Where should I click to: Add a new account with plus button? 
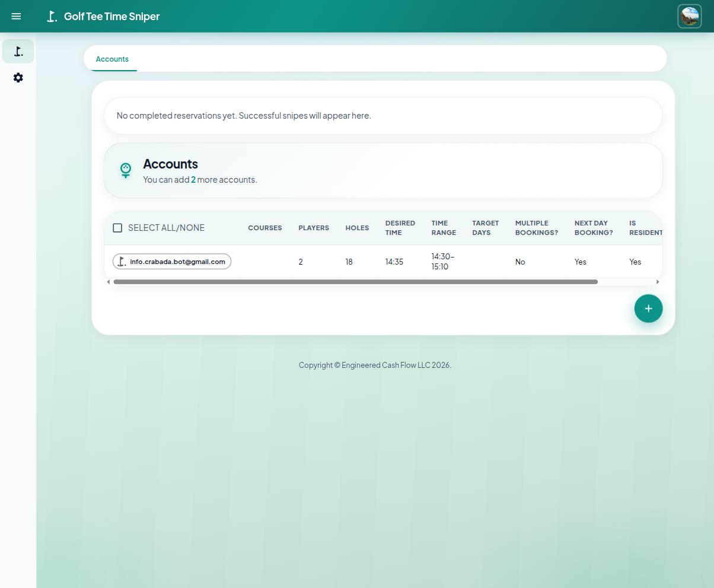(648, 309)
